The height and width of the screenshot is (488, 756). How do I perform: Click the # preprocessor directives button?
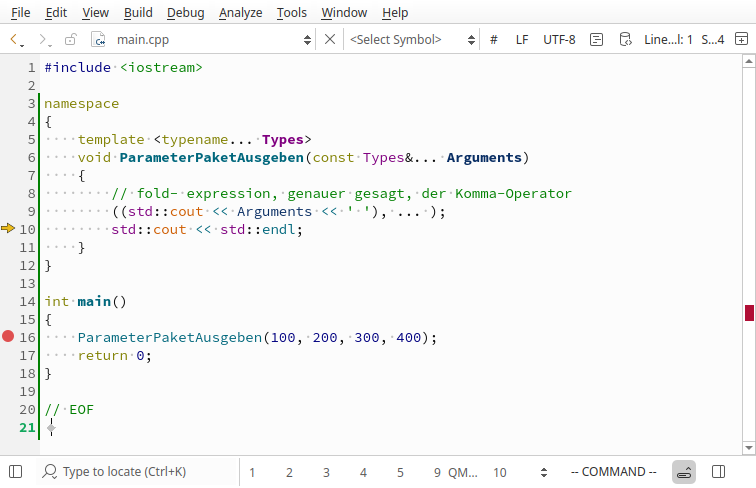[x=493, y=40]
